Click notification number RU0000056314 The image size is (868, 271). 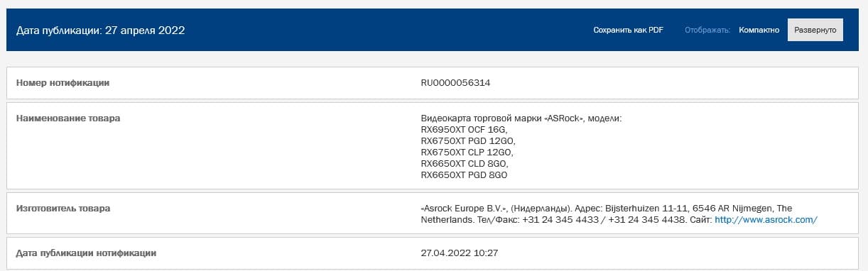pos(455,83)
